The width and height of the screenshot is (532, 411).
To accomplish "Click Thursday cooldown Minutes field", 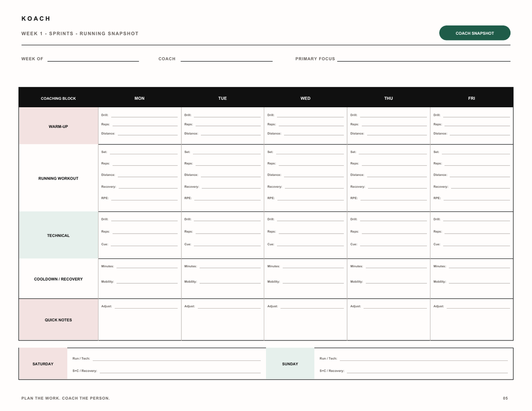I will pos(396,266).
